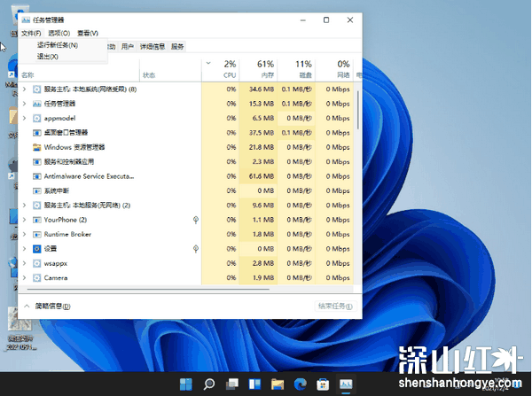Collapse to 简略信息 view
The height and width of the screenshot is (396, 532).
pyautogui.click(x=47, y=307)
